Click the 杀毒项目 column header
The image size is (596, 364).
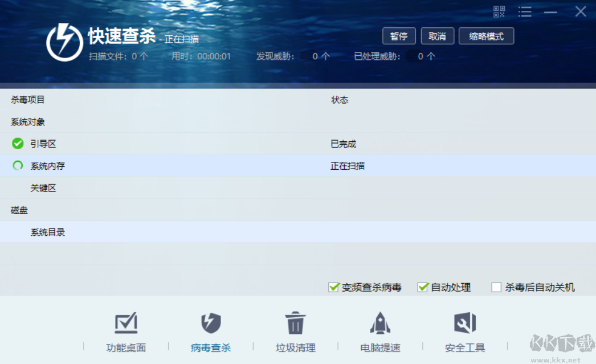28,100
